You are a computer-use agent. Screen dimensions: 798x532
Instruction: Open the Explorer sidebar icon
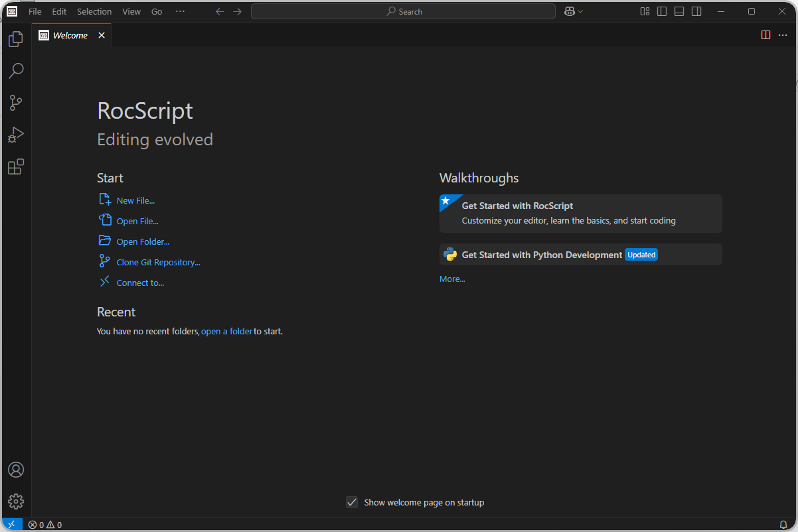15,38
